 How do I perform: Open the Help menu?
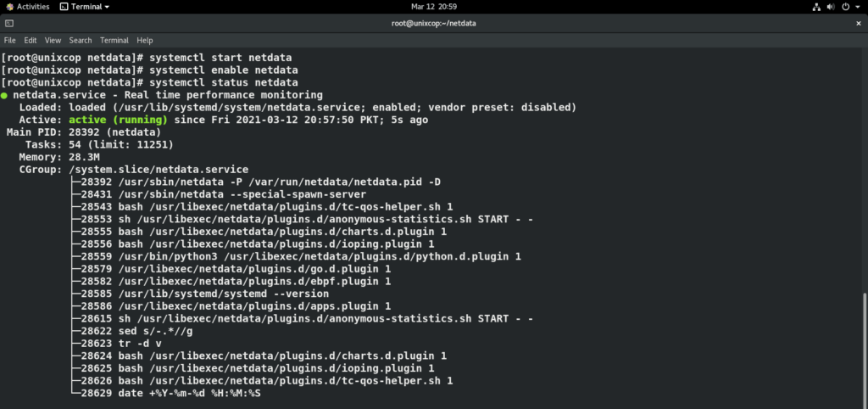(x=144, y=41)
